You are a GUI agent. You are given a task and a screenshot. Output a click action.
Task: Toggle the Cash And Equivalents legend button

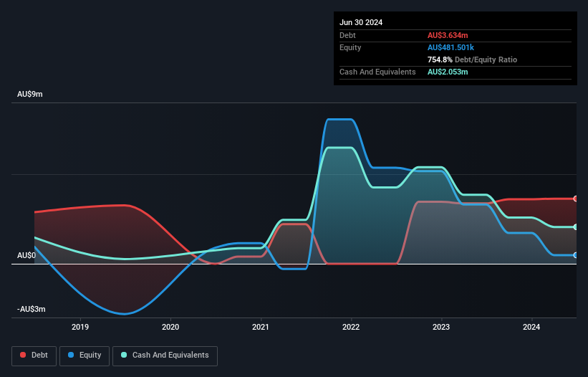(x=165, y=355)
